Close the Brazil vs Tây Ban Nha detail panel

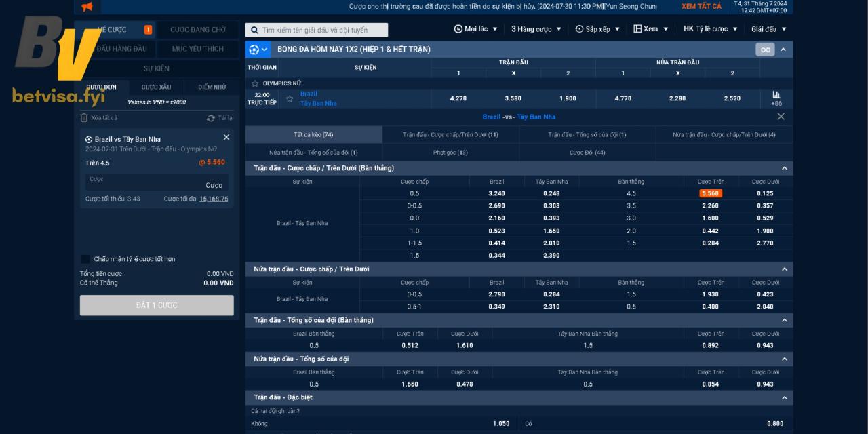coord(781,117)
